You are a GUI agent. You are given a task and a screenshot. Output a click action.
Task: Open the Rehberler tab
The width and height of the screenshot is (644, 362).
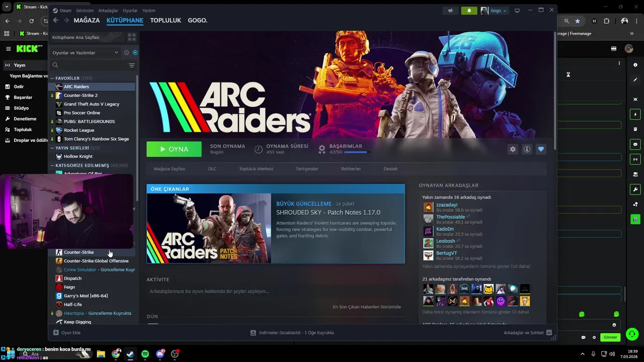click(351, 169)
